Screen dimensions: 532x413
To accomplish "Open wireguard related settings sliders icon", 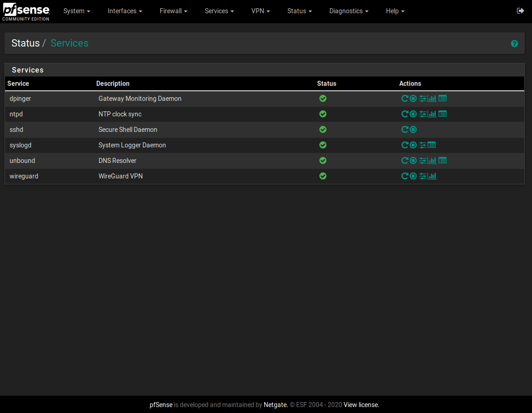I will click(x=422, y=176).
